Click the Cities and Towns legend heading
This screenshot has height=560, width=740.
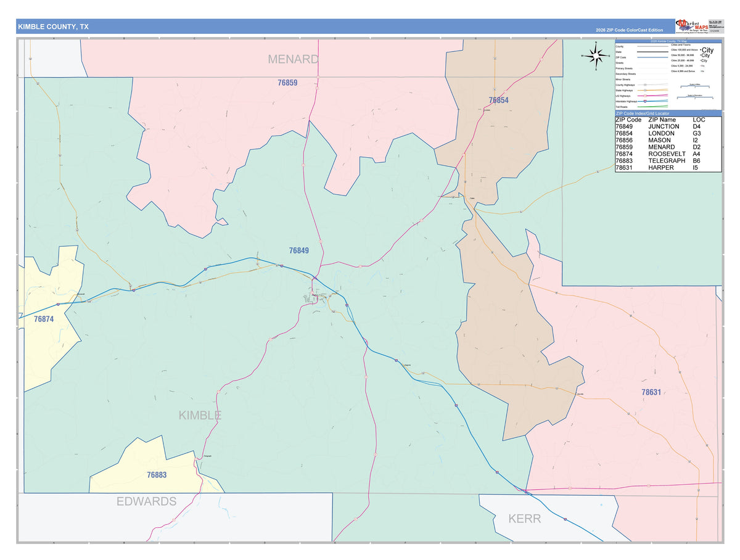(x=681, y=45)
